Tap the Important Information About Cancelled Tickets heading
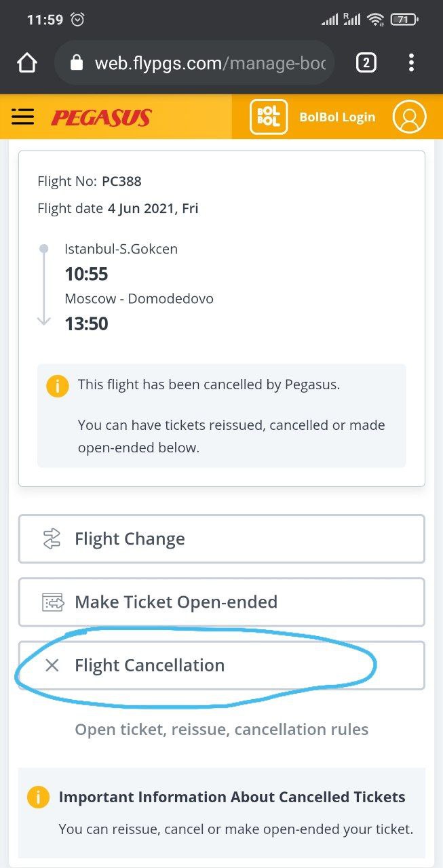The height and width of the screenshot is (868, 443). (x=232, y=797)
